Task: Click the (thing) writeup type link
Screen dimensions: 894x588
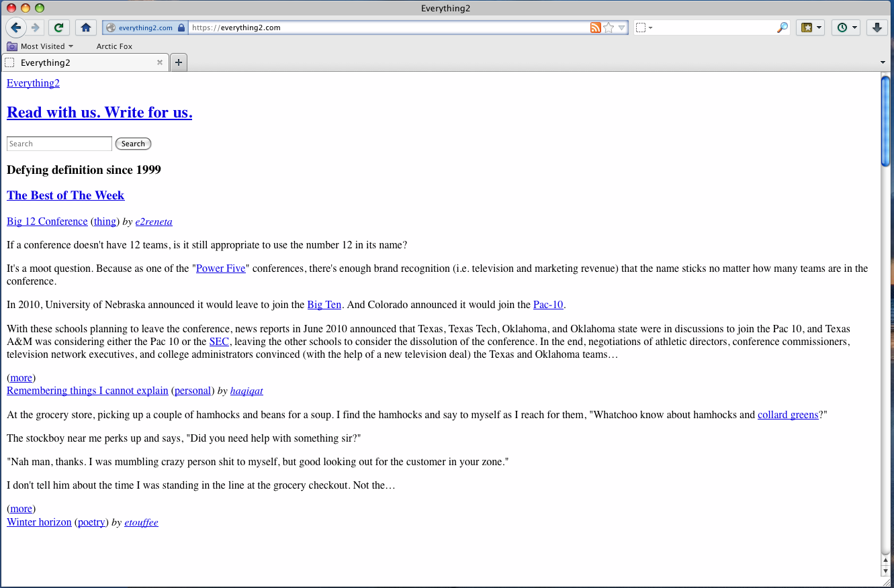Action: [x=105, y=222]
